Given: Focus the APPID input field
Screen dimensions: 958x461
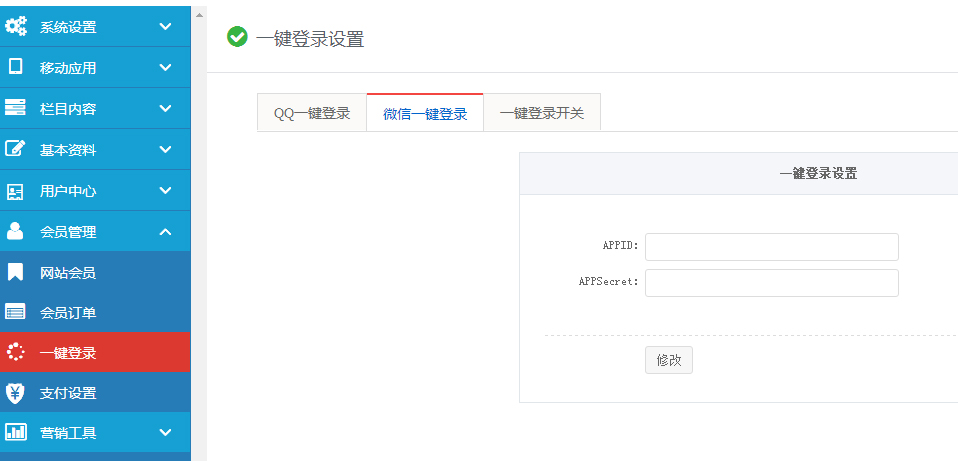Looking at the screenshot, I should tap(771, 246).
